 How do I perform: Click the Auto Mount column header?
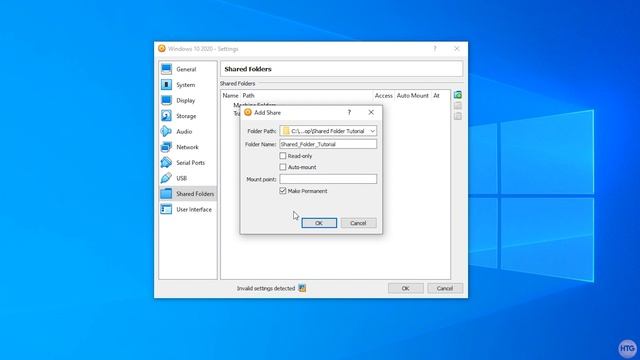click(x=413, y=96)
